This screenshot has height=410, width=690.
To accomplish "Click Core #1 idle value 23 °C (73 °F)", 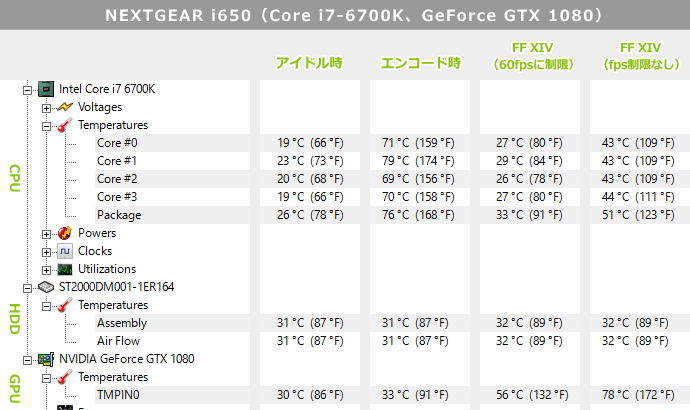I will pos(310,161).
